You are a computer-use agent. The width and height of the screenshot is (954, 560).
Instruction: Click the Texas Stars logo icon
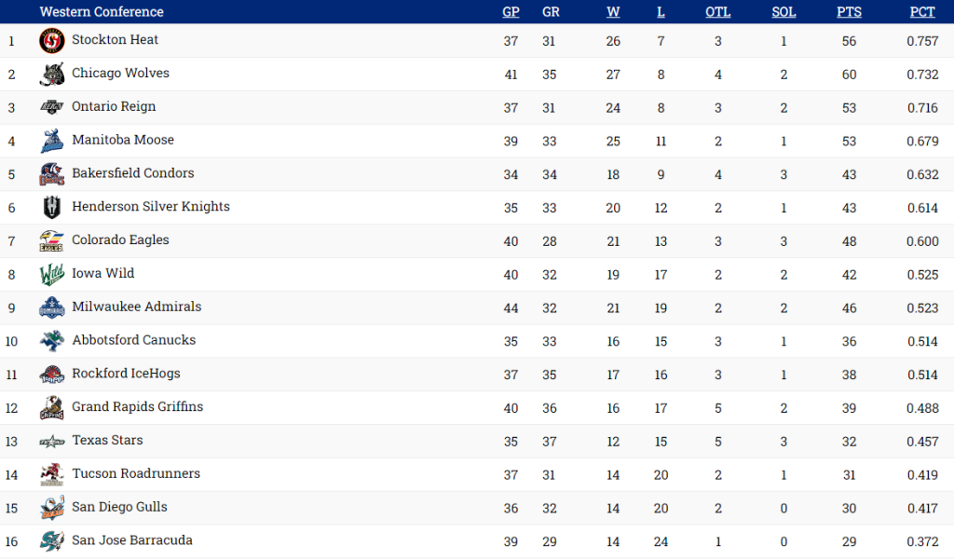click(51, 442)
